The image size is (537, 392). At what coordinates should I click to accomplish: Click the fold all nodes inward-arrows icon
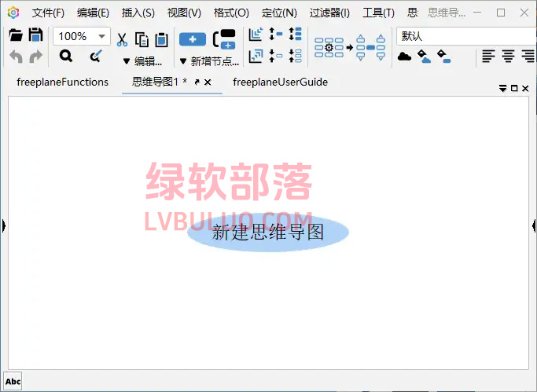(295, 56)
